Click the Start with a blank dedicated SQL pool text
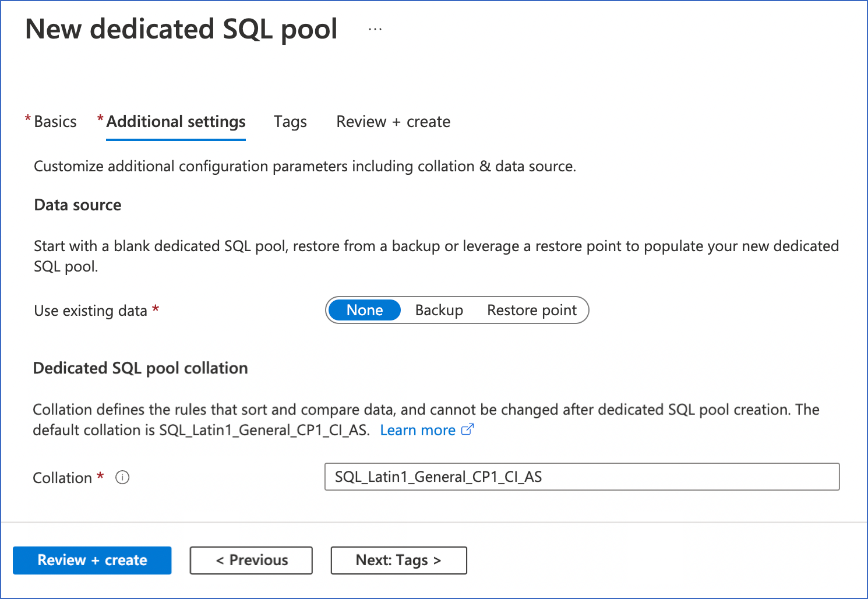Viewport: 868px width, 599px height. 436,256
